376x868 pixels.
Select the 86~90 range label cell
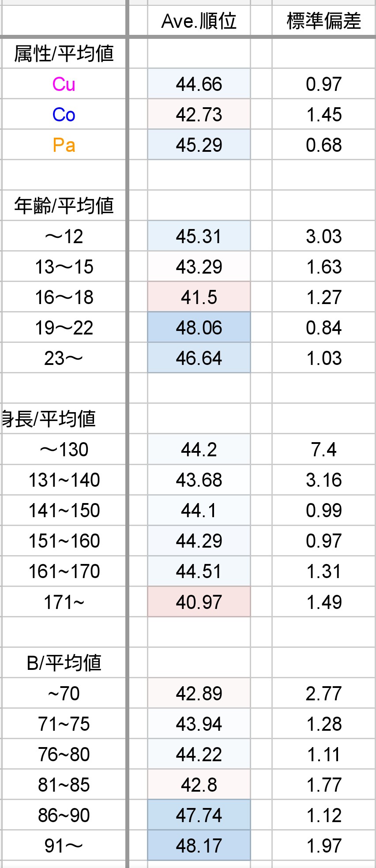coord(64,815)
